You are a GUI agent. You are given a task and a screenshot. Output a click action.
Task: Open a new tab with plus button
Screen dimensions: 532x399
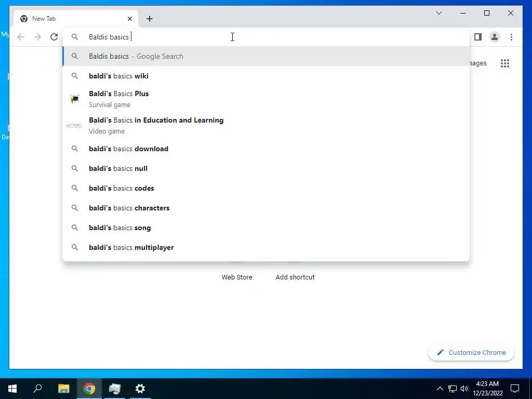tap(150, 19)
